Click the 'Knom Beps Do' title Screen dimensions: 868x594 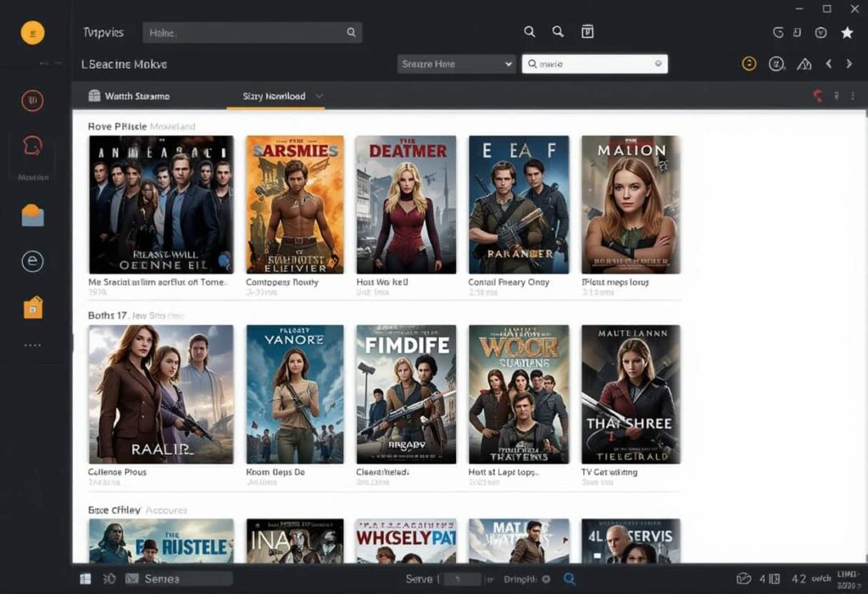pos(275,472)
